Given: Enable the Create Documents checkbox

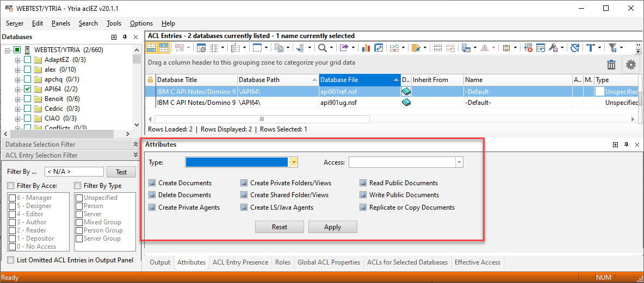Looking at the screenshot, I should point(152,183).
